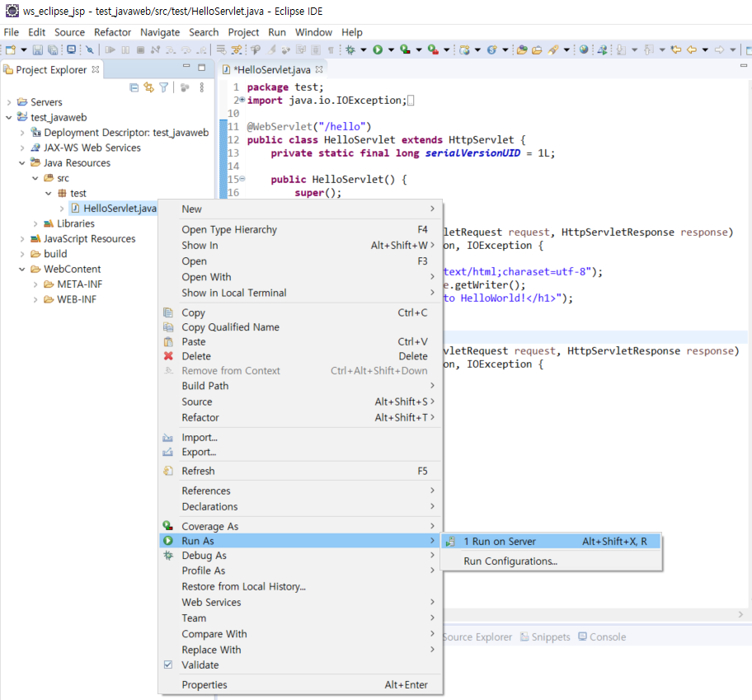This screenshot has height=700, width=752.
Task: Select Run Configurations... submenu item
Action: [551, 561]
